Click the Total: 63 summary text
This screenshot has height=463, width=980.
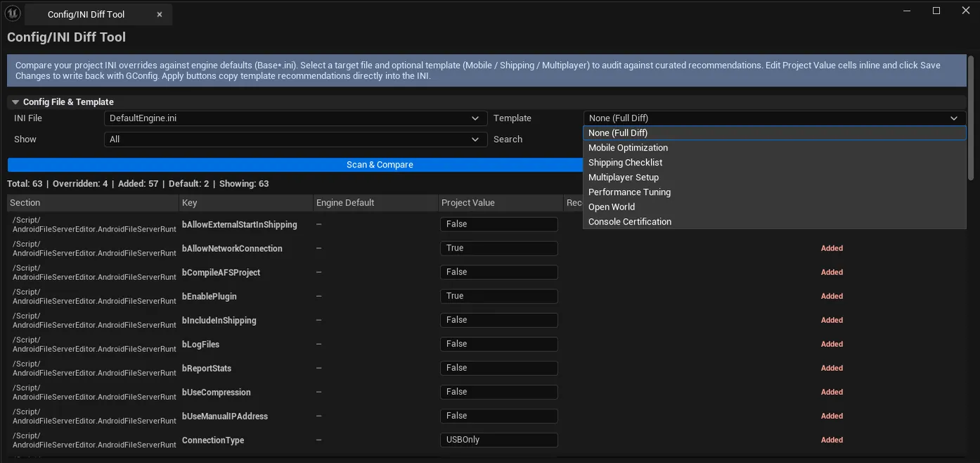point(25,184)
